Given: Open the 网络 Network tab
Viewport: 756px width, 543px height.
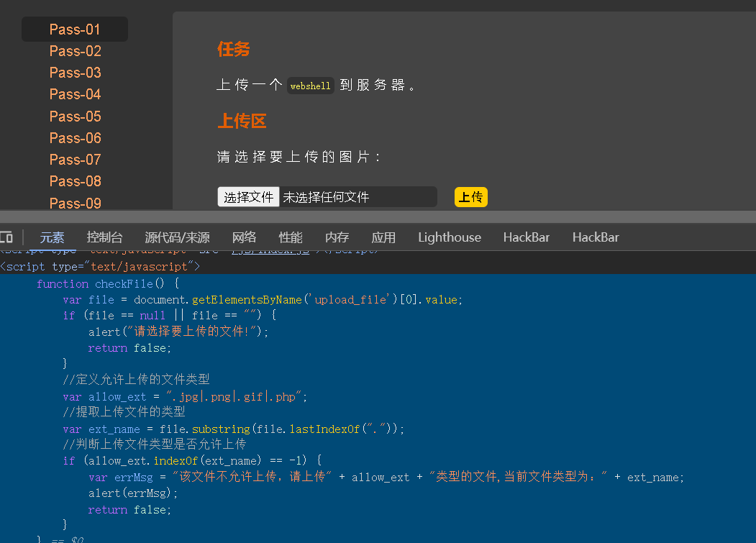Looking at the screenshot, I should pos(244,237).
